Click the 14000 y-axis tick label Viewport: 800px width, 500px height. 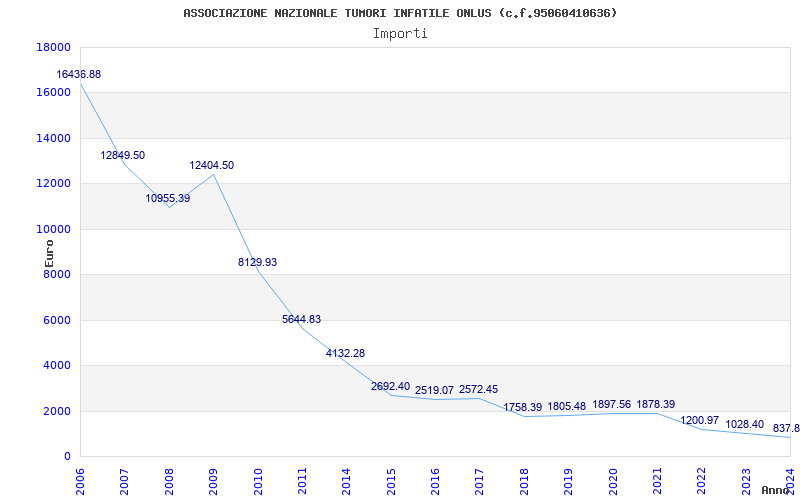(x=53, y=138)
